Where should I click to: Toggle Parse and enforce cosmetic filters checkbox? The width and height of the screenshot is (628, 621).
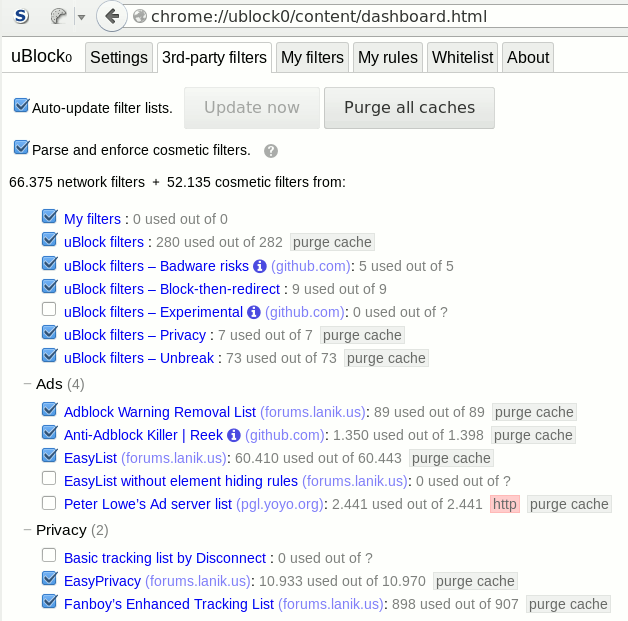[x=21, y=147]
